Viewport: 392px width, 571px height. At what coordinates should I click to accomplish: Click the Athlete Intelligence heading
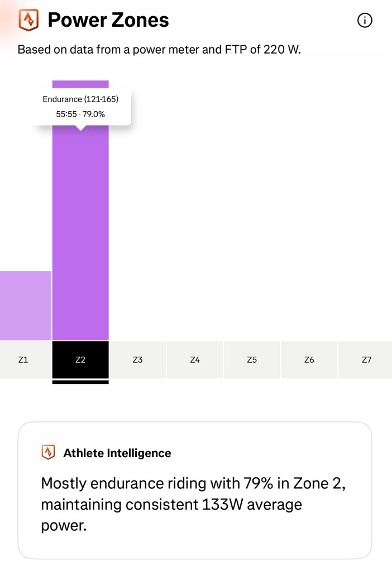117,453
